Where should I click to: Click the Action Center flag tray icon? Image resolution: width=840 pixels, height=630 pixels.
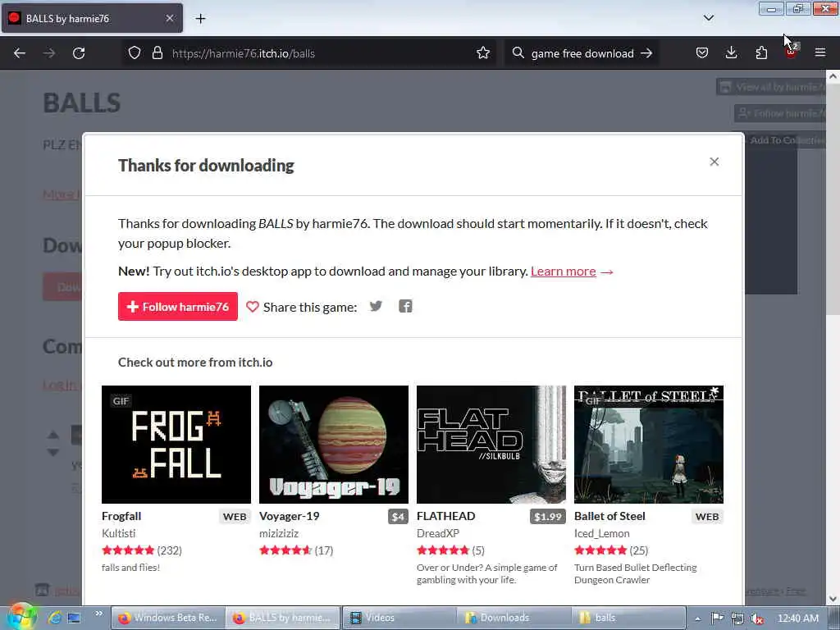point(717,619)
